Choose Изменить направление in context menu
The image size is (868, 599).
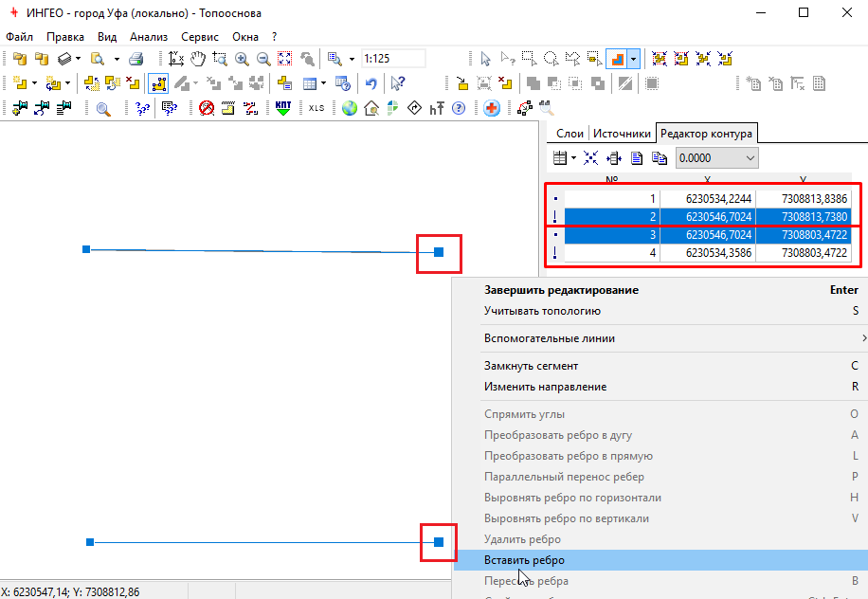pos(661,387)
